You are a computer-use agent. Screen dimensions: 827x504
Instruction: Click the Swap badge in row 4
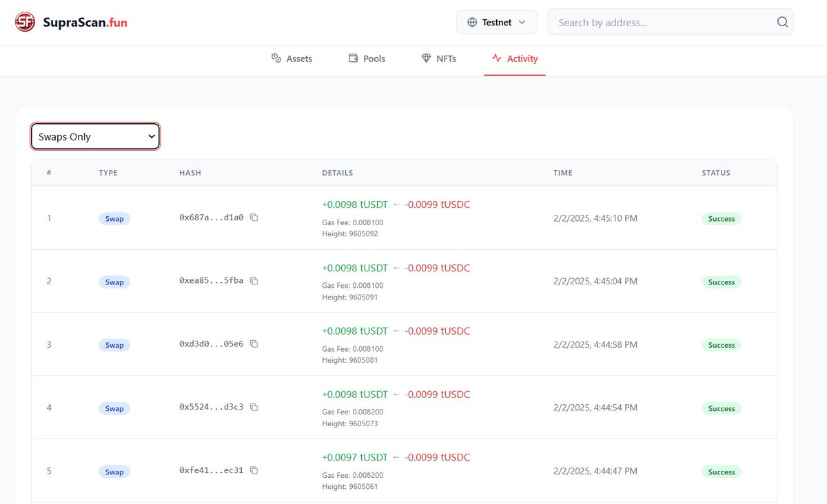tap(114, 408)
